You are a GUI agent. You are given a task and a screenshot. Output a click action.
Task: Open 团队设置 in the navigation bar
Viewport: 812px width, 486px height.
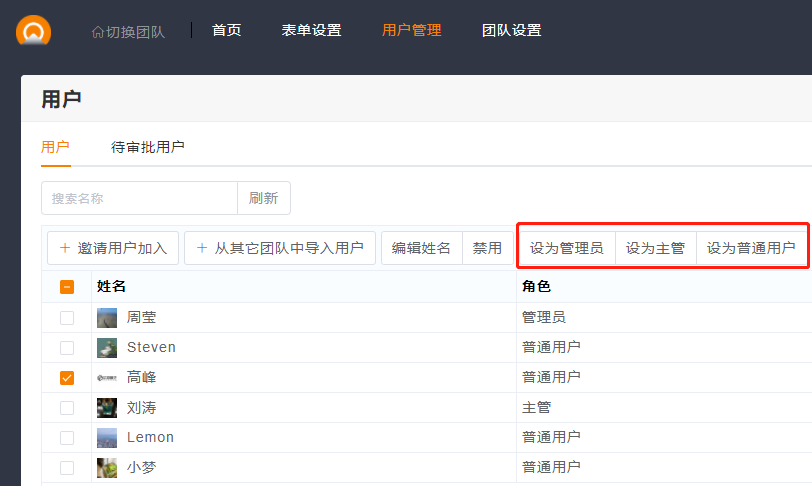point(512,30)
